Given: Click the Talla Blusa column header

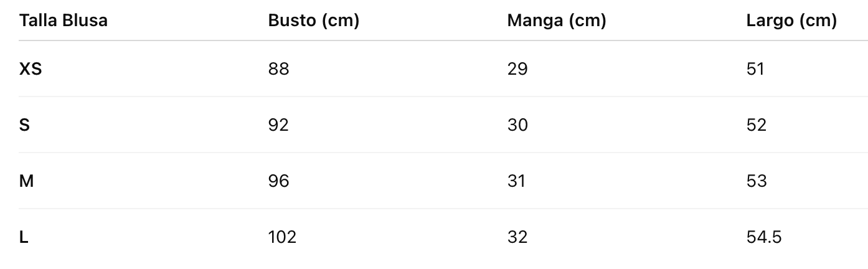Looking at the screenshot, I should (64, 21).
